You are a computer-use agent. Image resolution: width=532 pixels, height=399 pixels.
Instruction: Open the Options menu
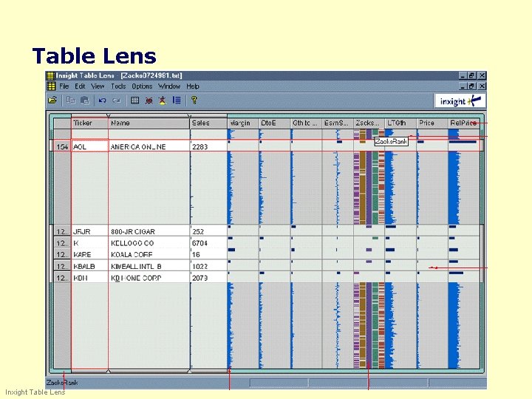coord(142,86)
